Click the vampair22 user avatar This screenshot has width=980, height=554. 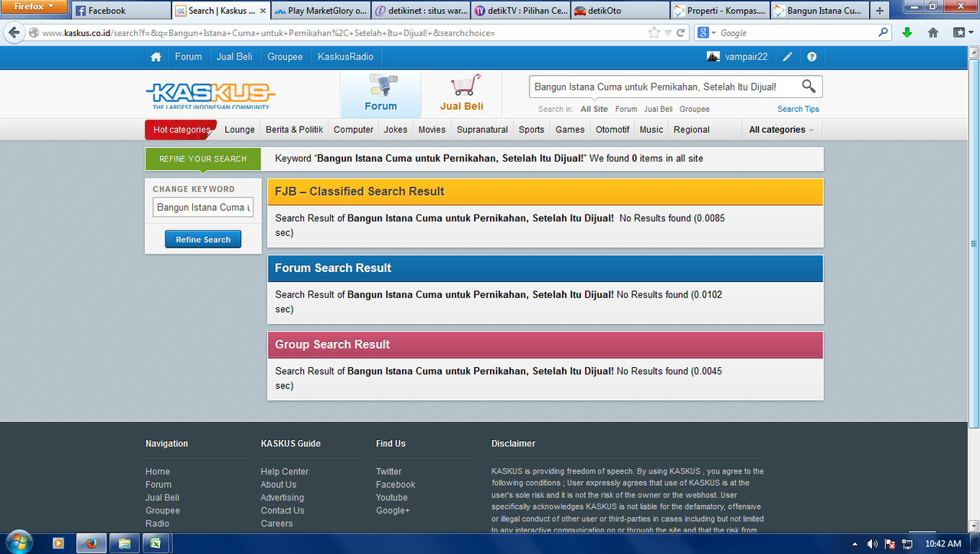(713, 57)
